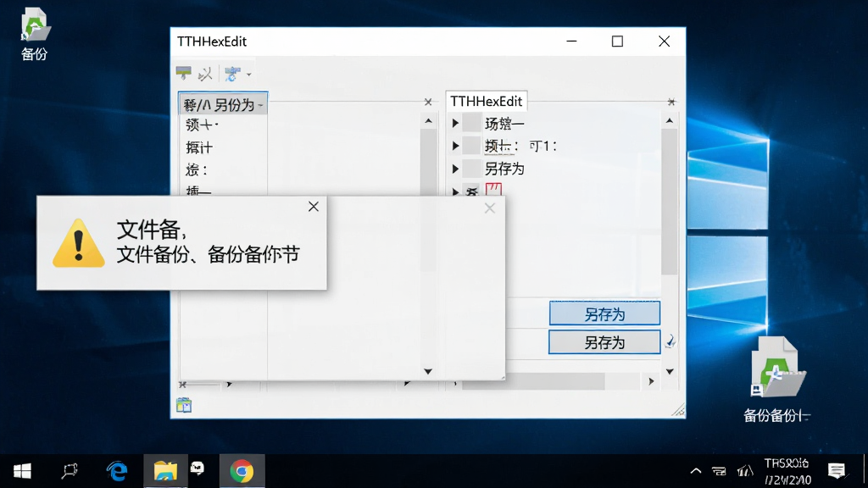Click the right arrow of the right panel horizontal scrollbar
Image resolution: width=868 pixels, height=488 pixels.
651,381
